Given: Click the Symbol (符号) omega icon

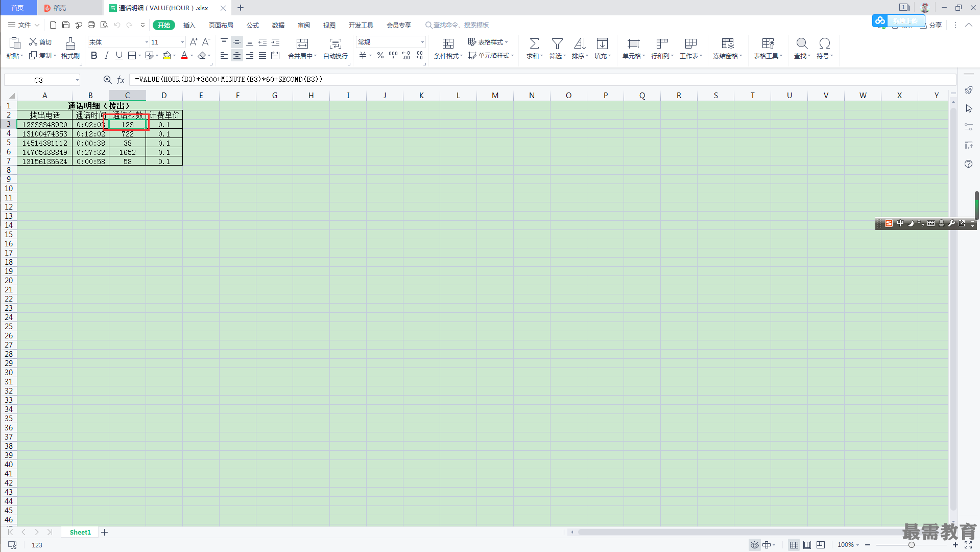Looking at the screenshot, I should (x=824, y=43).
